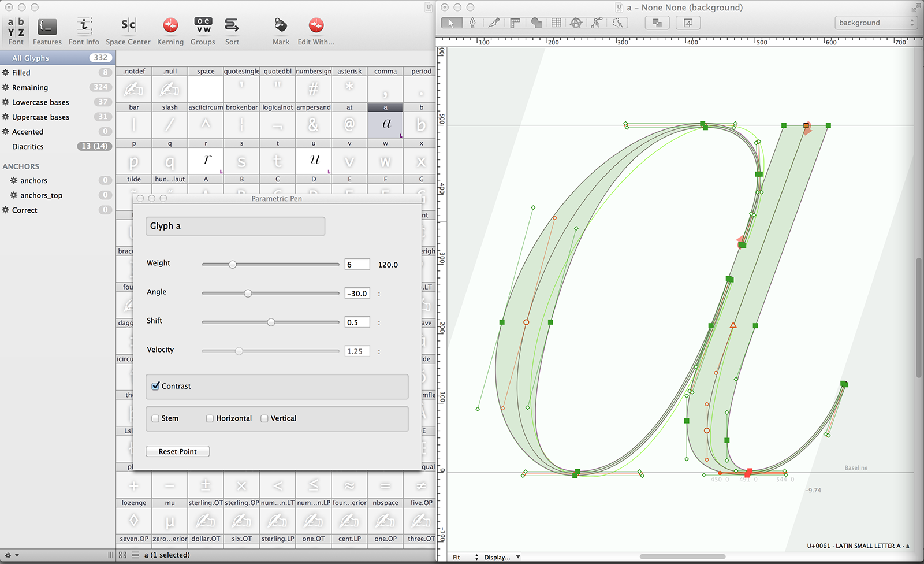Select the Pen drawing tool
Viewport: 924px width, 564px height.
click(x=472, y=23)
